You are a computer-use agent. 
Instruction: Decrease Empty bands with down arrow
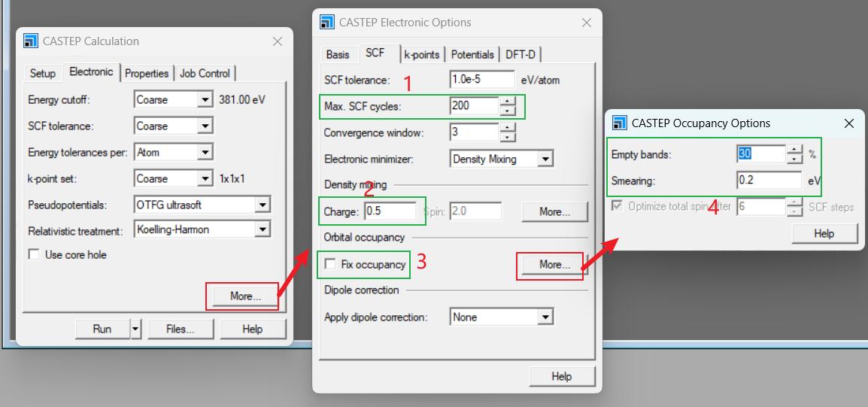pyautogui.click(x=794, y=159)
